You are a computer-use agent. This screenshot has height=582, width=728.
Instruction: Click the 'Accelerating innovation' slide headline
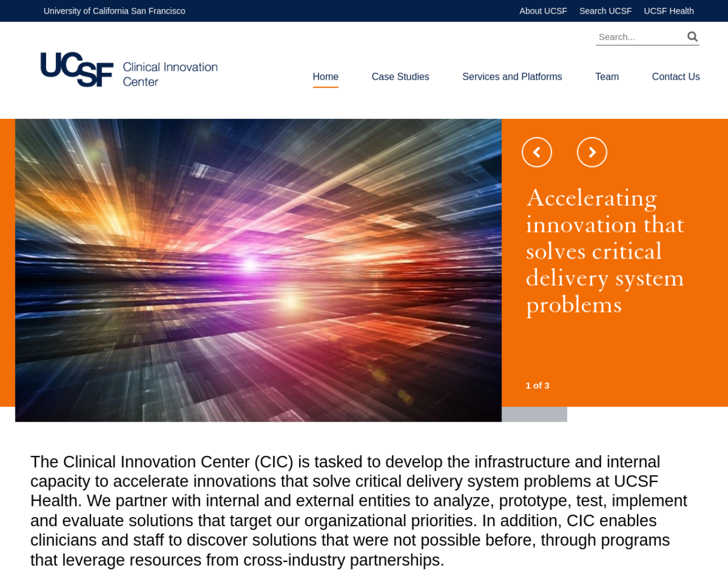605,251
